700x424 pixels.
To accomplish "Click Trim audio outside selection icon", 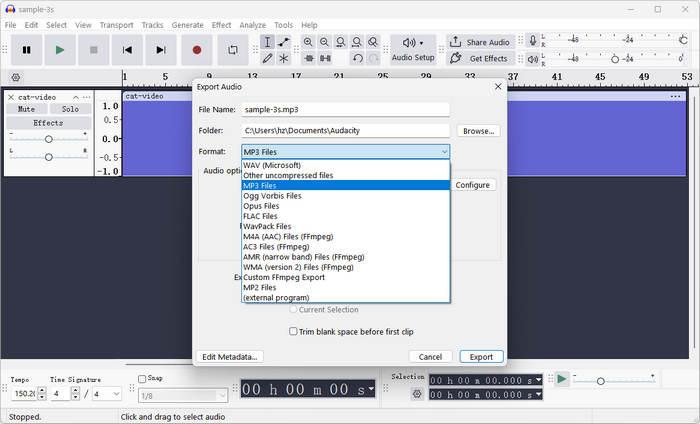I will (309, 58).
